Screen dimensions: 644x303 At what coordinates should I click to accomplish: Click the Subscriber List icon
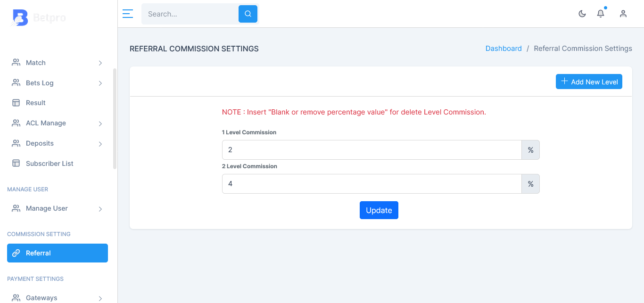16,164
